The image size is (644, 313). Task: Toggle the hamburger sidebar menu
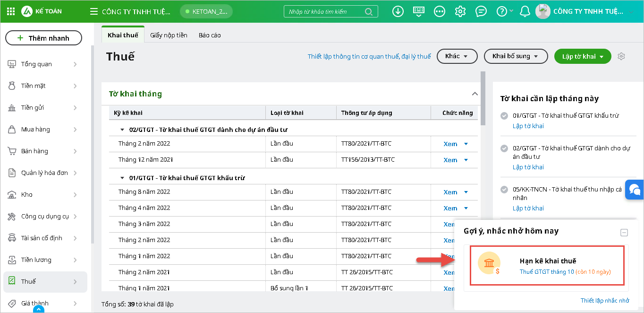(x=94, y=11)
